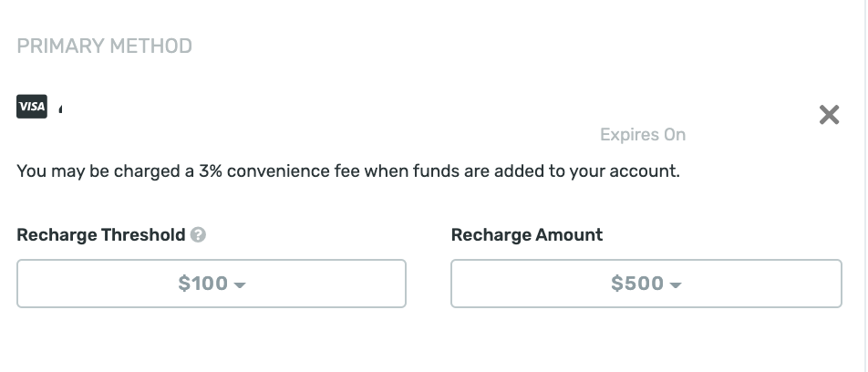Click the Visa card logo icon
Image resolution: width=868 pixels, height=372 pixels.
point(32,107)
